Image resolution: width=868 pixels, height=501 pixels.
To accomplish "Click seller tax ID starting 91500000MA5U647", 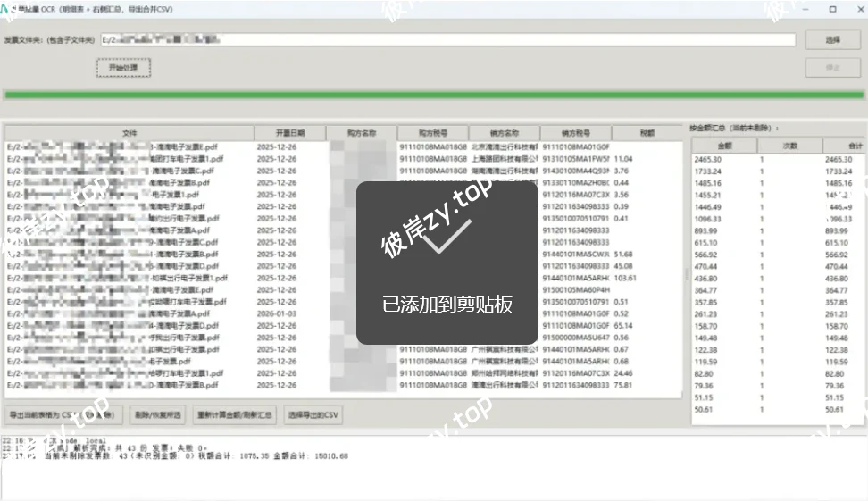I will 576,338.
